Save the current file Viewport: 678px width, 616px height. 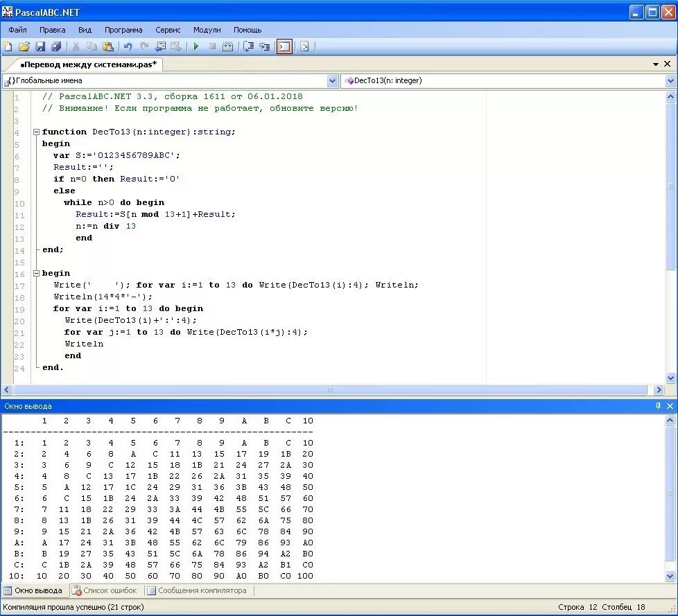pos(40,46)
